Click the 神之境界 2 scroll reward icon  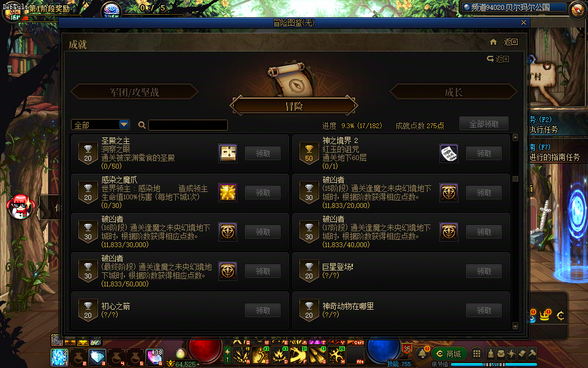pyautogui.click(x=449, y=153)
